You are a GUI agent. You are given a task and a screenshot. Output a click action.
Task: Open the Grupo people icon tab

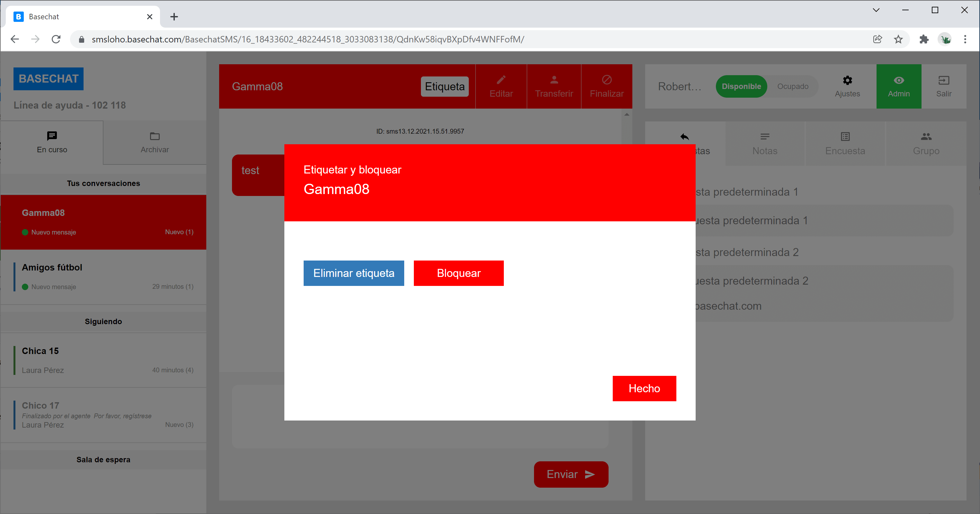pos(926,137)
